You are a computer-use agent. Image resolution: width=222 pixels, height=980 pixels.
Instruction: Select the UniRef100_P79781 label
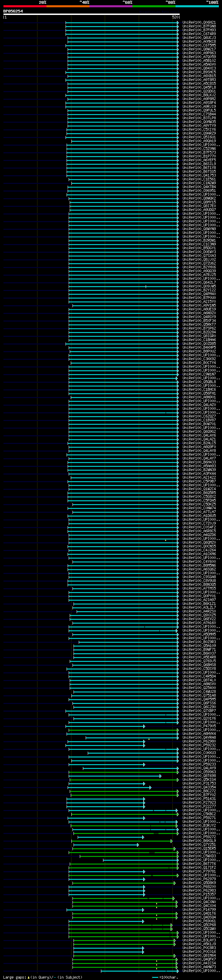click(199, 871)
